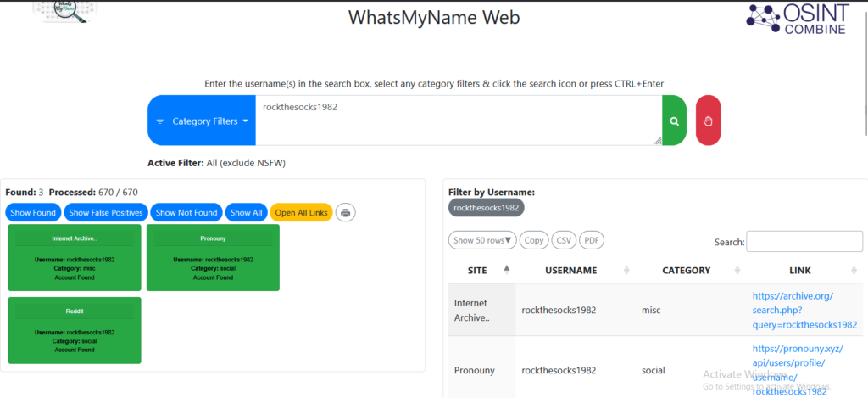The height and width of the screenshot is (398, 868).
Task: Click the misc category cell
Action: tap(690, 310)
